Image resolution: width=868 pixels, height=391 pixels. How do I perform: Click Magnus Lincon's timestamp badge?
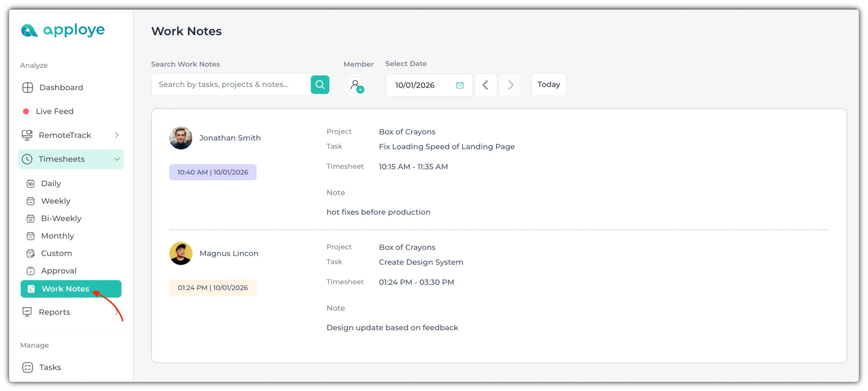coord(213,288)
